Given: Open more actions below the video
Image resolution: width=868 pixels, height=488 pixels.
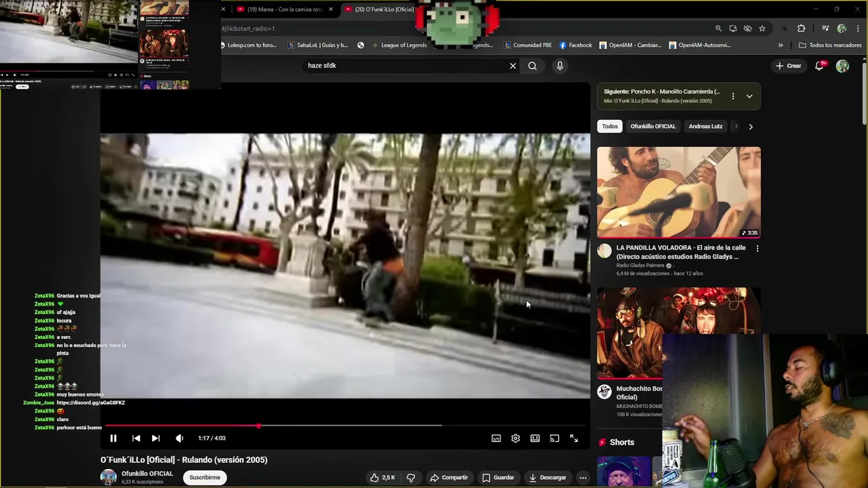Looking at the screenshot, I should pos(583,478).
